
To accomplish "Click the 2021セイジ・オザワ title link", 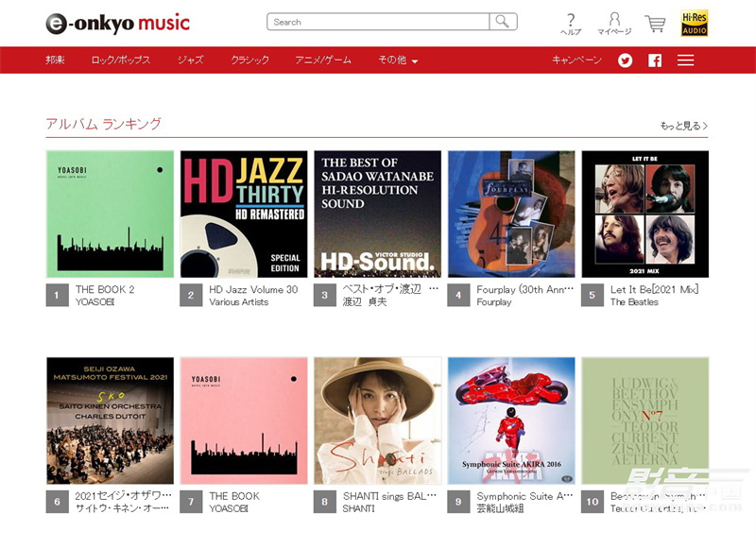I will (x=124, y=496).
